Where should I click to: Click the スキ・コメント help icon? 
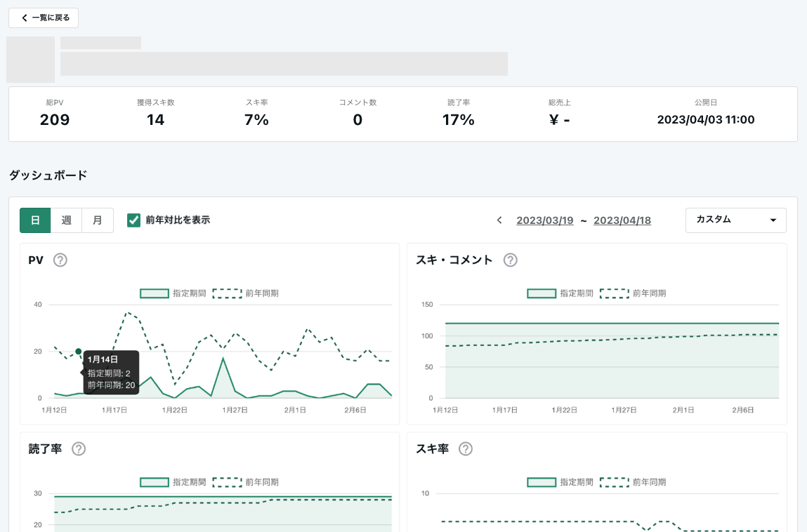coord(510,260)
